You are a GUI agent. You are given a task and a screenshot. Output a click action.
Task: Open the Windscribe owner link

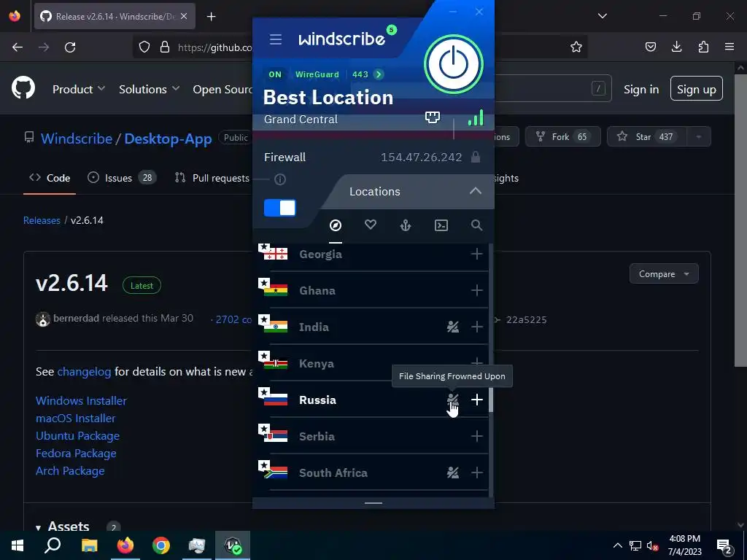click(x=76, y=139)
